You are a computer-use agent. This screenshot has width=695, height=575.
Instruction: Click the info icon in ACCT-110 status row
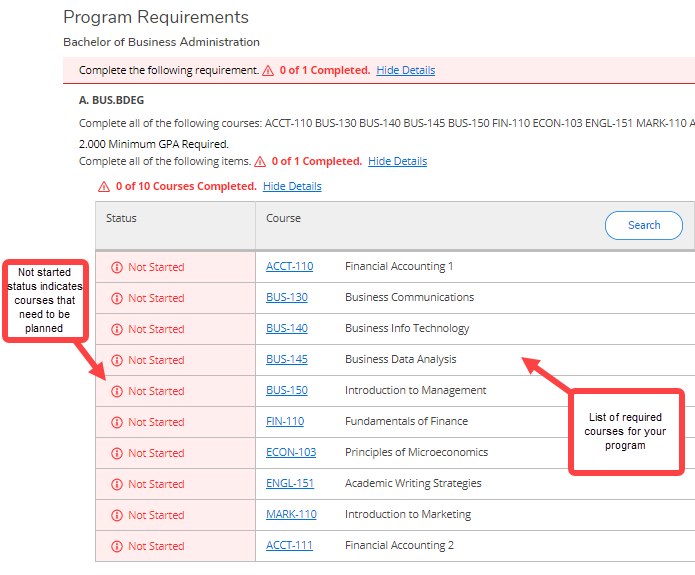tap(117, 267)
